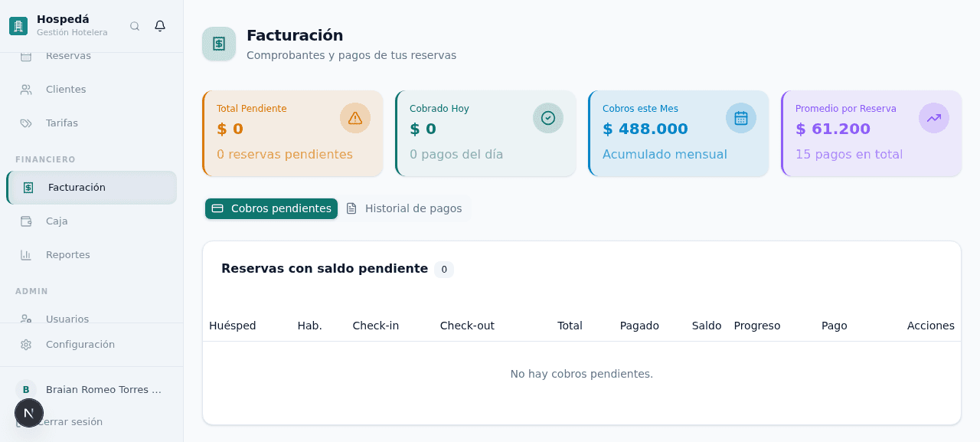Screen dimensions: 980x442
Task: Click the Cobrado Hoy label
Action: point(439,109)
